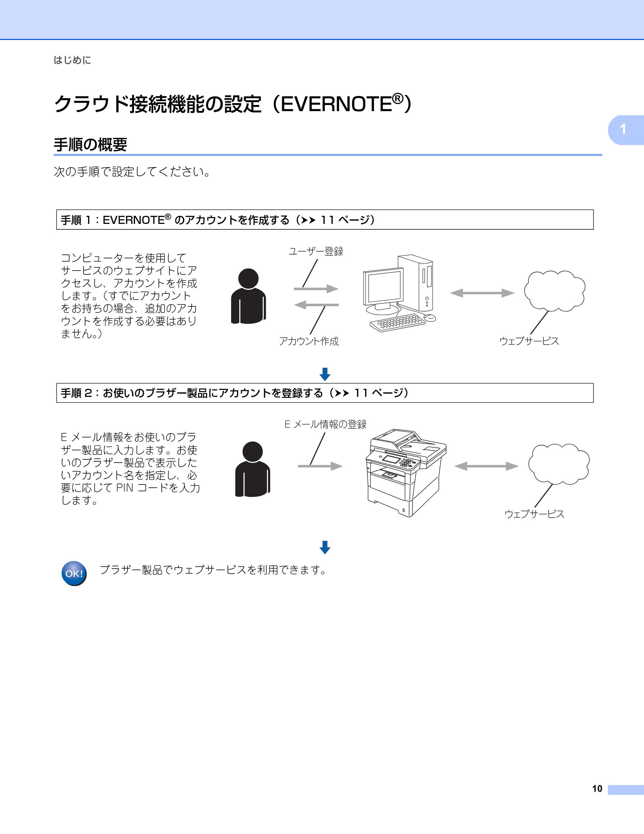
Task: Click chapter 1 side tab
Action: [x=626, y=130]
